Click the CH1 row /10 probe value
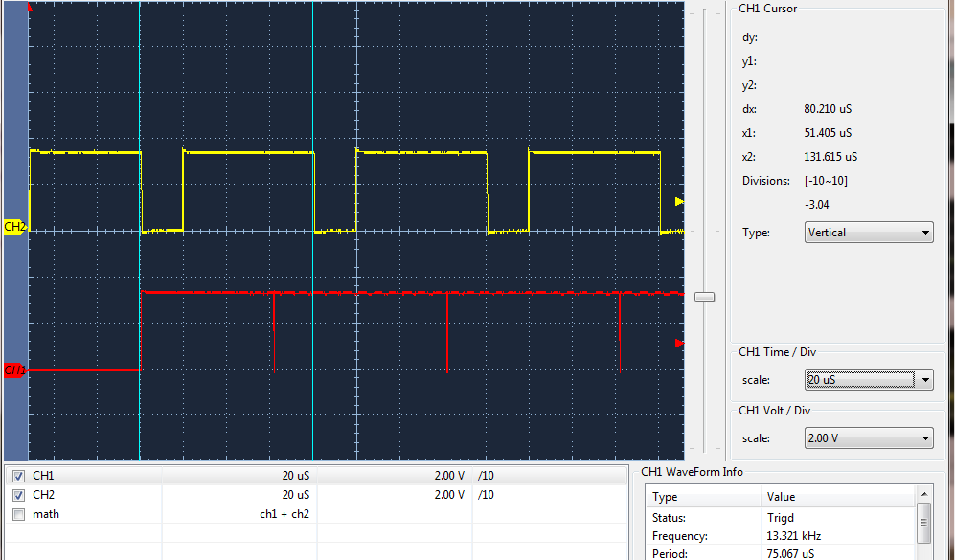 click(x=486, y=476)
